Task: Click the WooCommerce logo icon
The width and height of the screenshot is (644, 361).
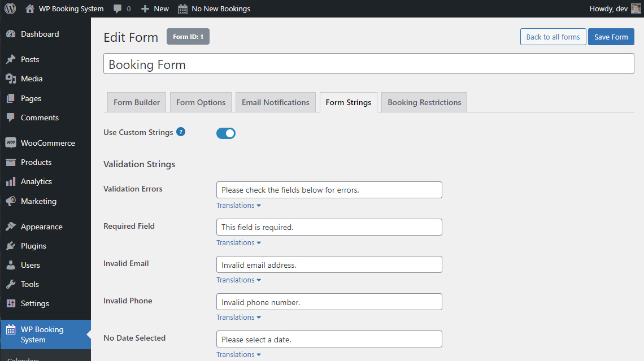Action: [11, 143]
